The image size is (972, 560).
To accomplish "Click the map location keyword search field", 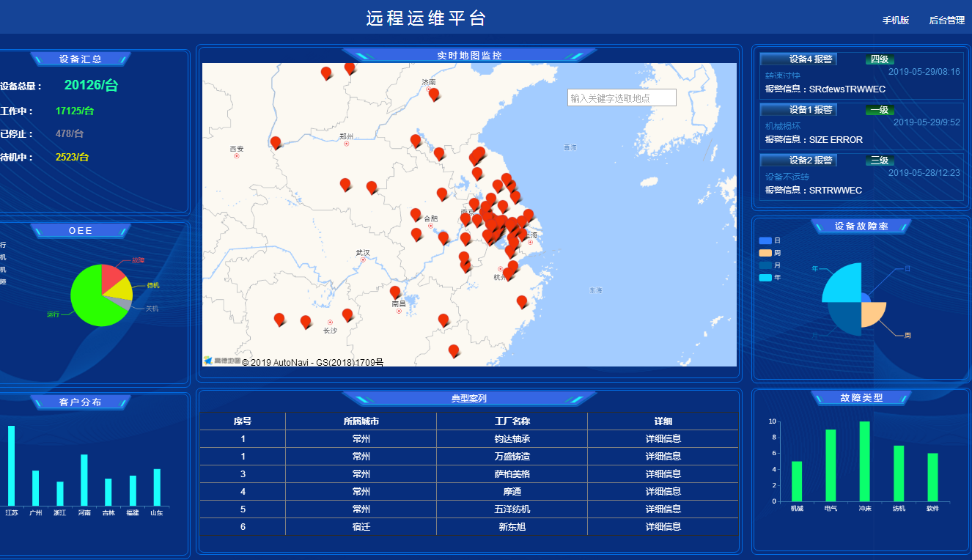I will 621,98.
